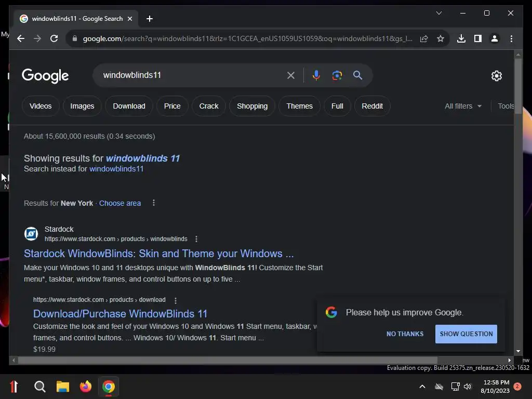Select the Reddit filter chip
This screenshot has width=532, height=399.
click(372, 106)
